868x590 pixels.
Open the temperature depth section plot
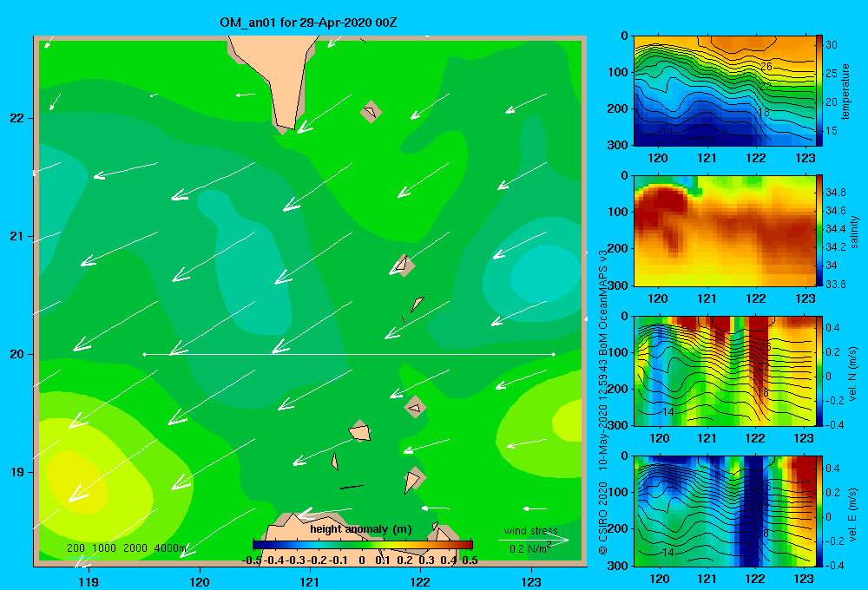tap(725, 91)
